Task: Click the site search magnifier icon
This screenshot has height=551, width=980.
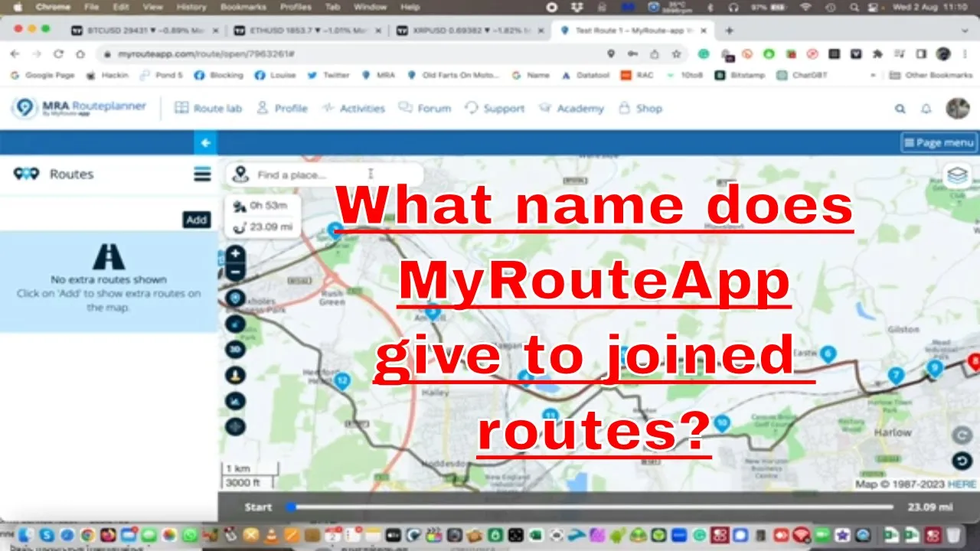Action: coord(900,109)
